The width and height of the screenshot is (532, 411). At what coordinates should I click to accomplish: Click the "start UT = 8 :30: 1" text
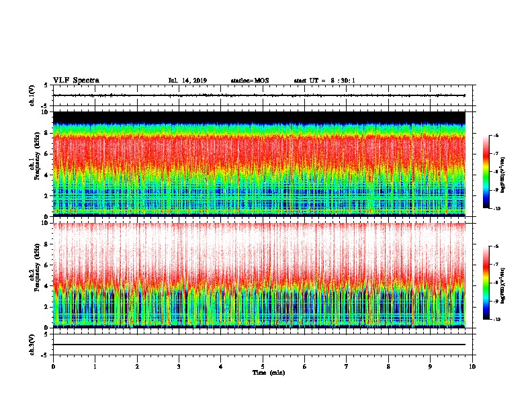click(x=324, y=81)
